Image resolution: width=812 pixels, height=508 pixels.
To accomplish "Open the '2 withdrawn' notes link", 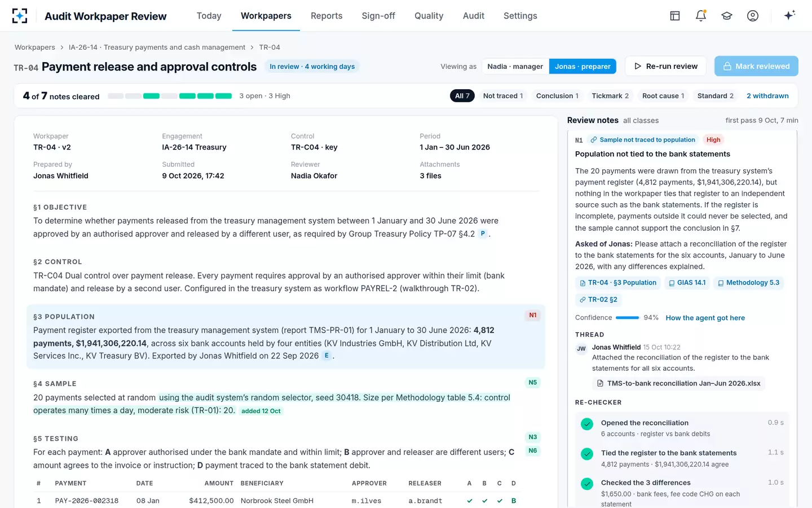I will coord(767,96).
